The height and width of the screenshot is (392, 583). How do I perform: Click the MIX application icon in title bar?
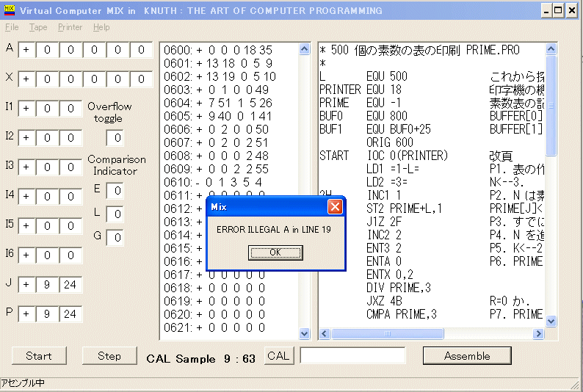pyautogui.click(x=10, y=10)
